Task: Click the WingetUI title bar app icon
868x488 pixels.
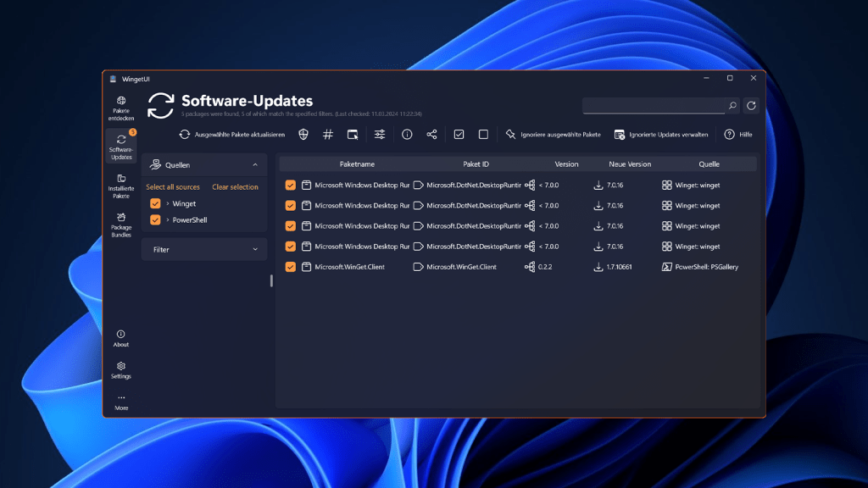Action: pos(113,79)
